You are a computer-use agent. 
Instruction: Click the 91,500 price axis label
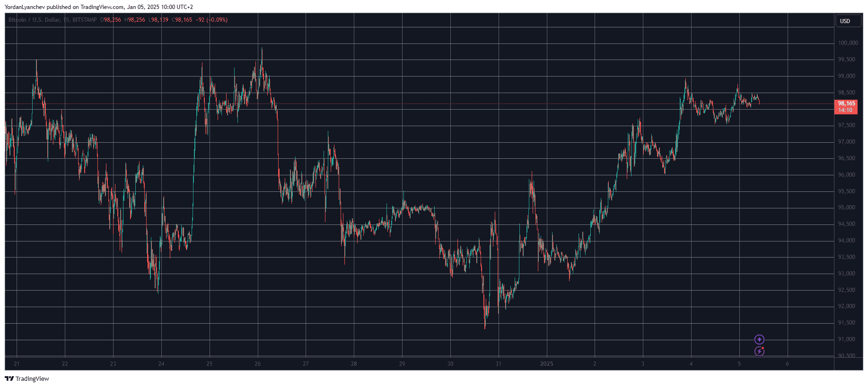846,323
